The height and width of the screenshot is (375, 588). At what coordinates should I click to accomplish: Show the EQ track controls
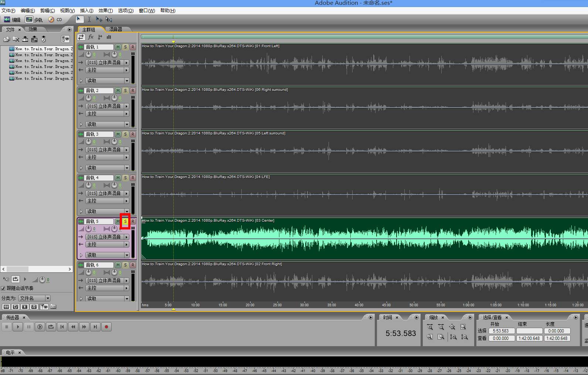[109, 37]
